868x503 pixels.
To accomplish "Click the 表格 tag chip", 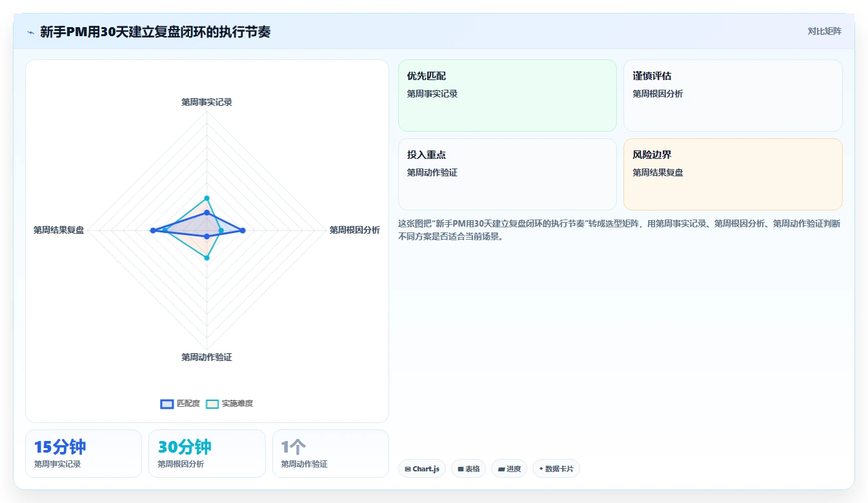I will (x=469, y=469).
